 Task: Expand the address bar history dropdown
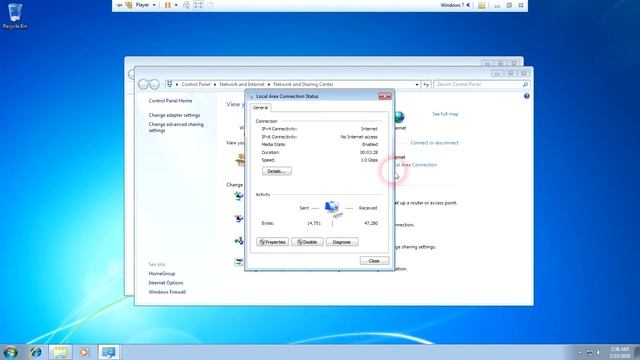[417, 84]
